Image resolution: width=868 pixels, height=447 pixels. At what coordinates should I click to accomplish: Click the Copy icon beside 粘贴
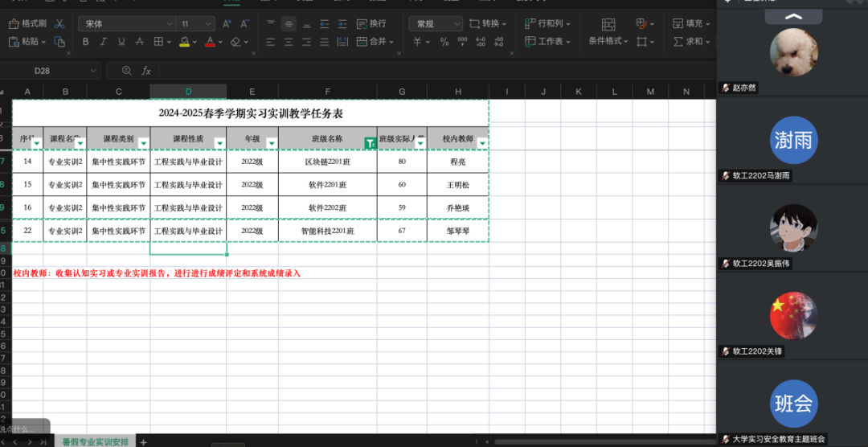click(59, 42)
